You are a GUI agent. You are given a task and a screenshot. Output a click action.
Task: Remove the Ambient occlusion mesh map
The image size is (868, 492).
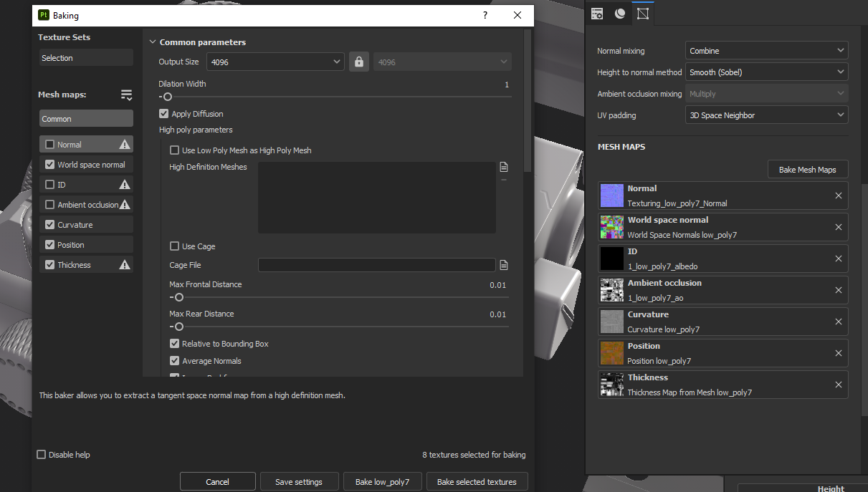pos(839,290)
